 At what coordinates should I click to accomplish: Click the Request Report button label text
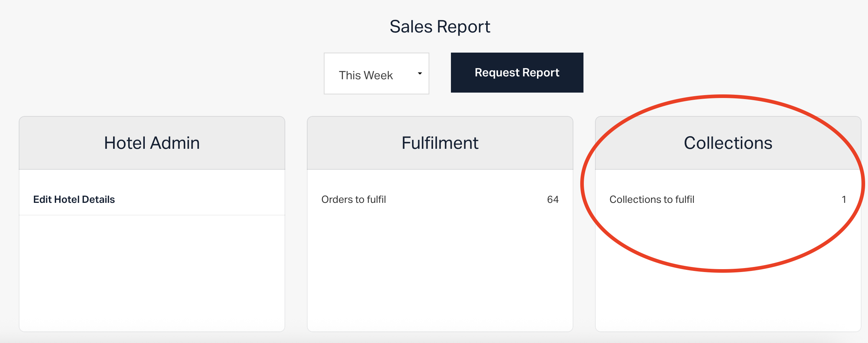517,73
